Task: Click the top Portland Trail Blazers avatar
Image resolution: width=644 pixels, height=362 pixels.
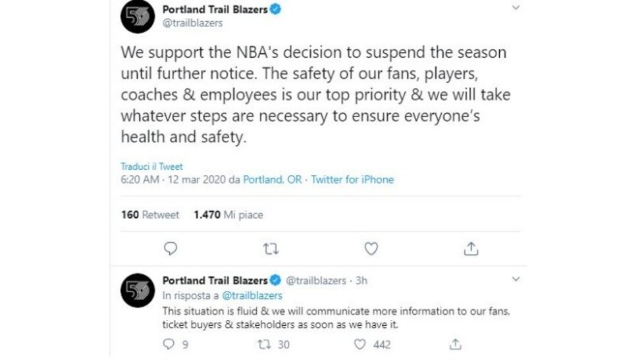Action: click(x=138, y=16)
